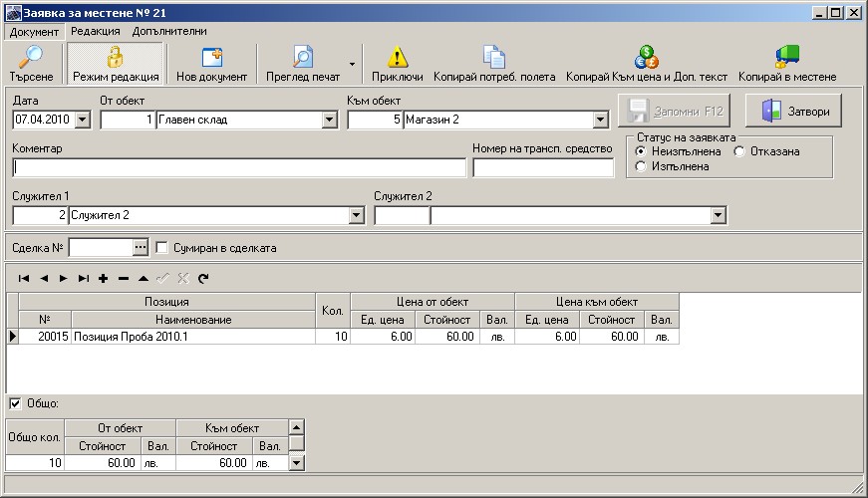The height and width of the screenshot is (498, 868).
Task: Open Към обект Магазин 2 dropdown
Action: 600,119
